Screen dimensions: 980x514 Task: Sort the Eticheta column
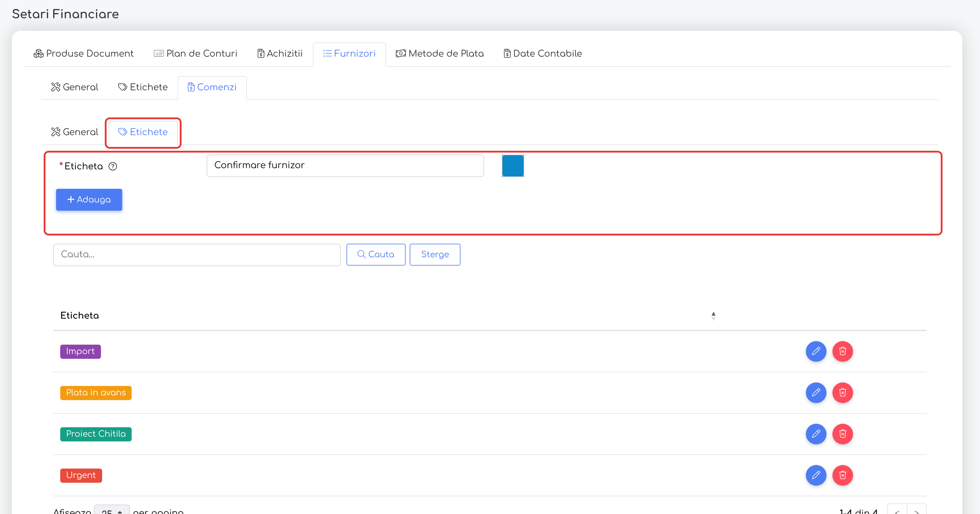tap(713, 316)
